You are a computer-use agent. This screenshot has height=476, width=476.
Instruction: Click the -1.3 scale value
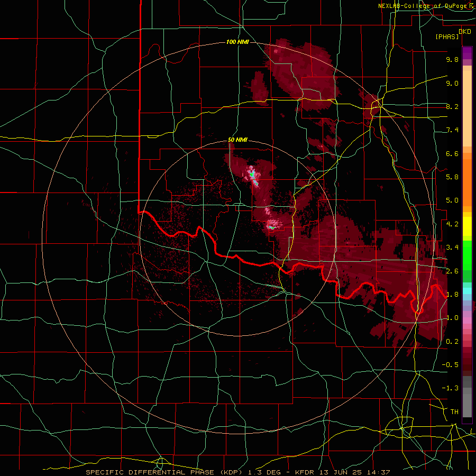450,388
